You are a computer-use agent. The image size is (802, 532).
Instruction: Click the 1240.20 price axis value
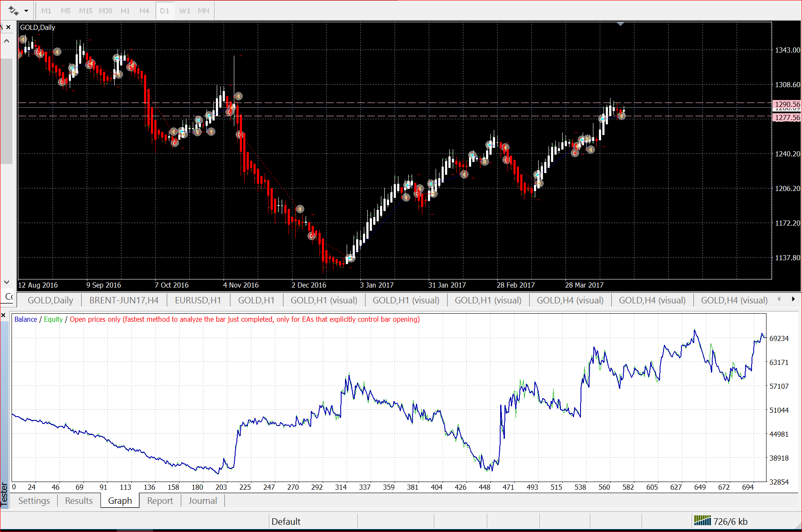(787, 154)
